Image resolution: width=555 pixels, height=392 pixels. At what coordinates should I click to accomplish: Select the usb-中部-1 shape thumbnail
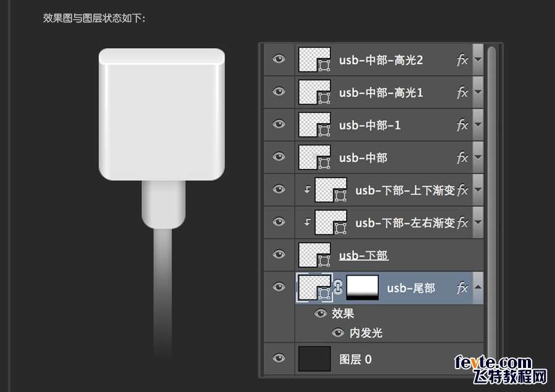314,125
